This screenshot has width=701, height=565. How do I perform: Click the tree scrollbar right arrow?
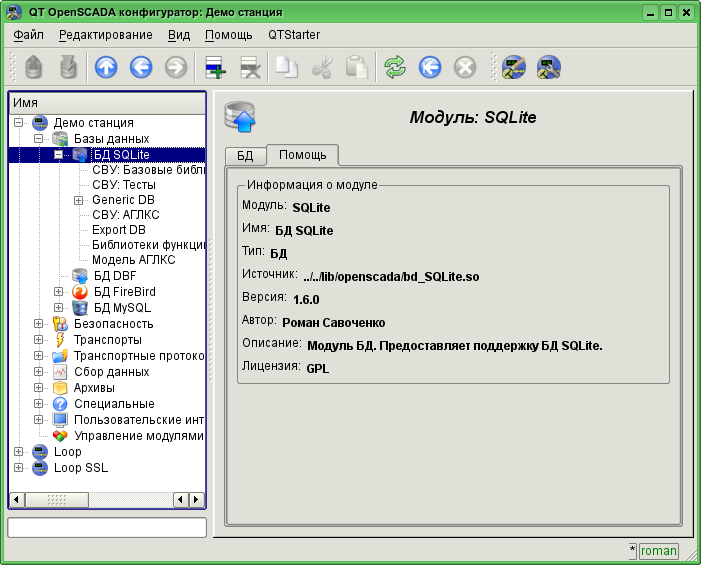196,499
